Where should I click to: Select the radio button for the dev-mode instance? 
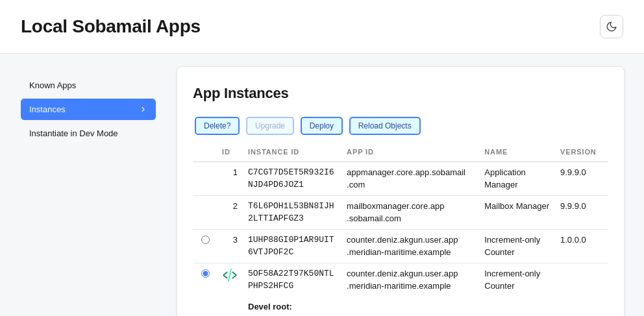click(205, 273)
